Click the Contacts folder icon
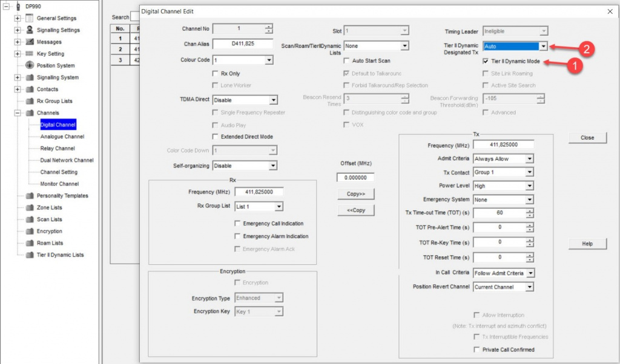The width and height of the screenshot is (620, 364). click(x=29, y=89)
